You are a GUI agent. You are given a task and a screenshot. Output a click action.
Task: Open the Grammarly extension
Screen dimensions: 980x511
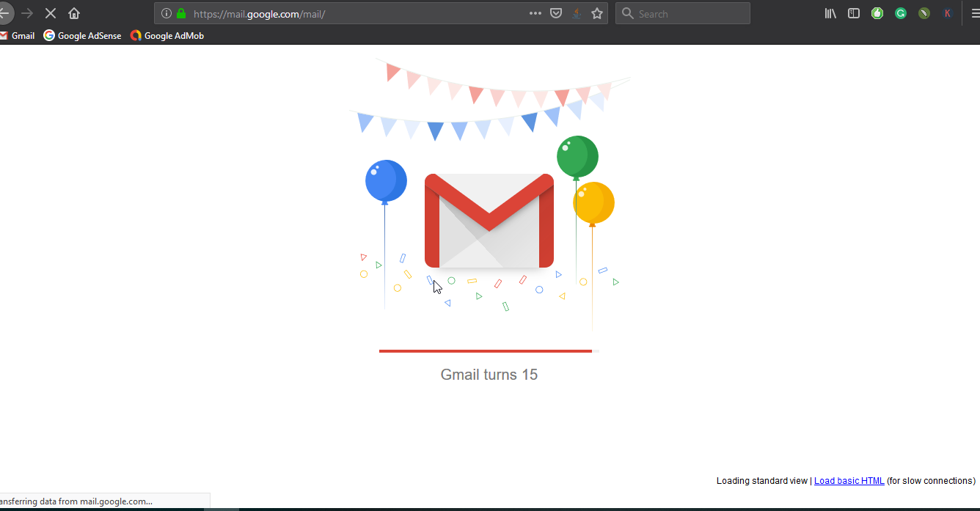[x=900, y=13]
